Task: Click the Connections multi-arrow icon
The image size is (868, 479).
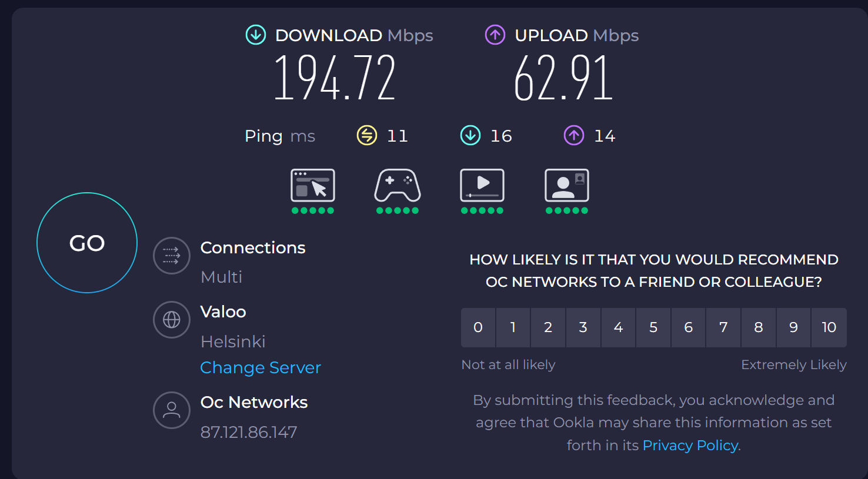Action: (172, 256)
